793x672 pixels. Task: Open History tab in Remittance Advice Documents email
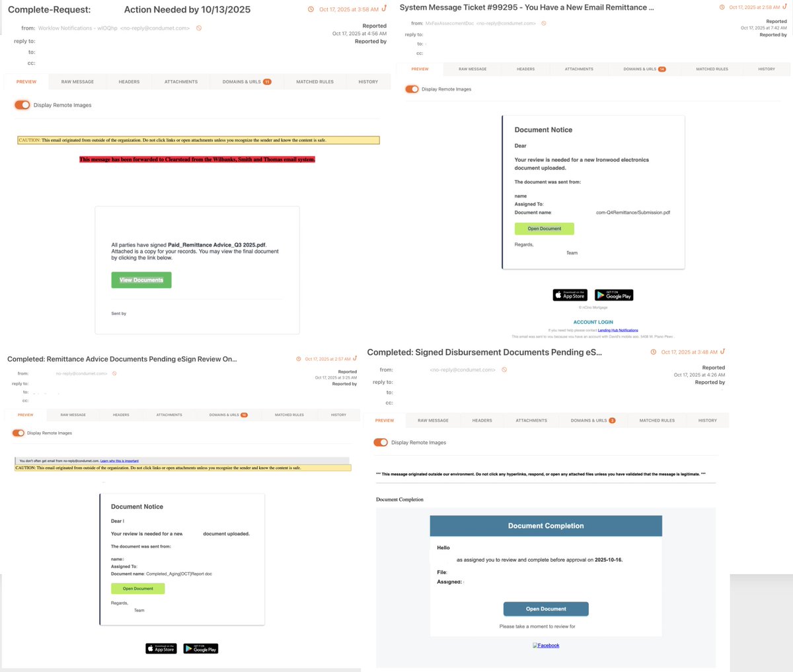338,415
